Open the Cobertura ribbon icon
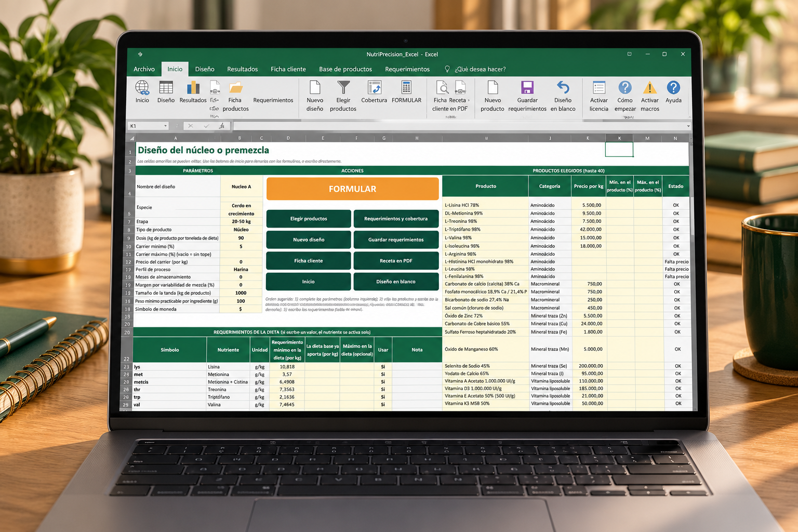 tap(374, 87)
